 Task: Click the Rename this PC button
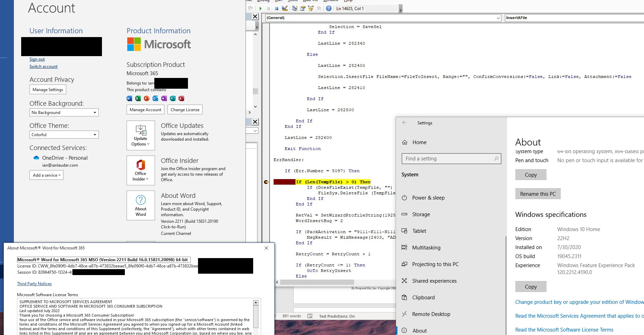(538, 194)
